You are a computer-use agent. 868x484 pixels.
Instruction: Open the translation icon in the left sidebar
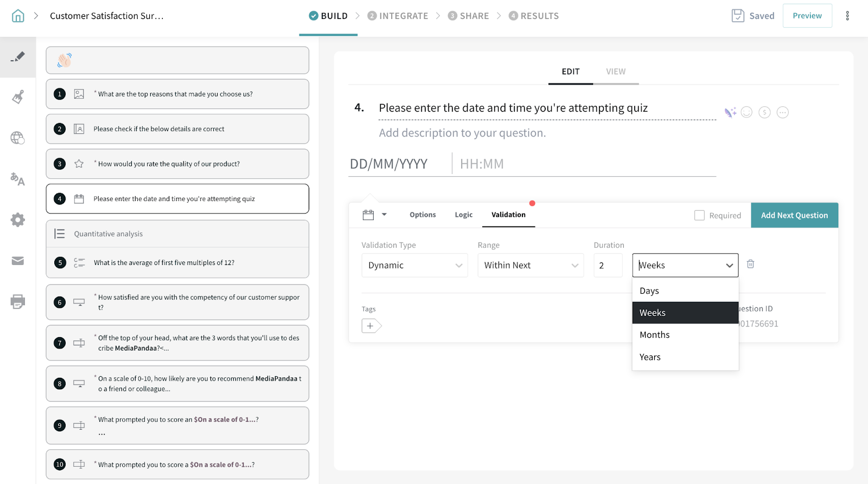(x=18, y=179)
